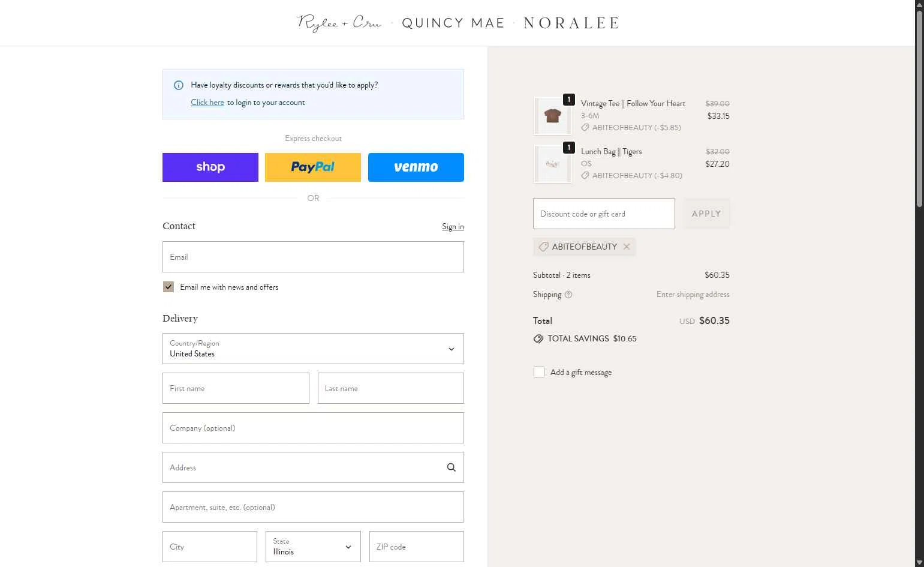924x567 pixels.
Task: Focus the Company (optional) field
Action: [x=313, y=428]
